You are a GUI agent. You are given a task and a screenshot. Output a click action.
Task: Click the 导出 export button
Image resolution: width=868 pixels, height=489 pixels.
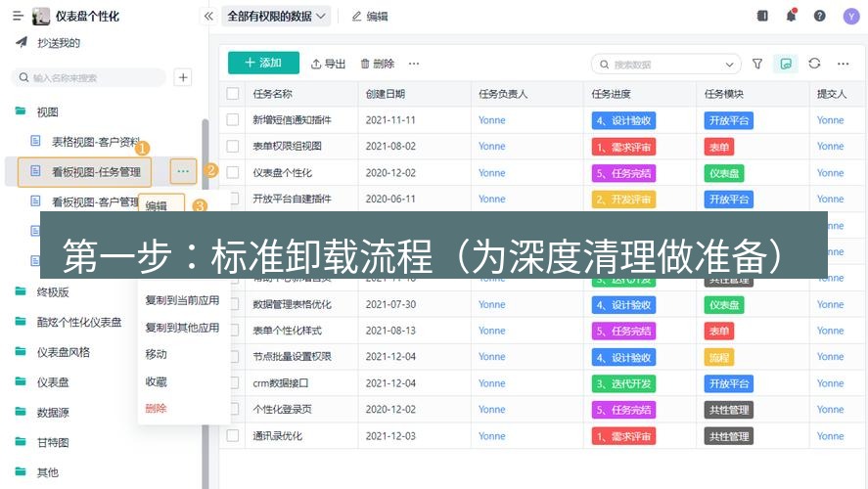[328, 65]
